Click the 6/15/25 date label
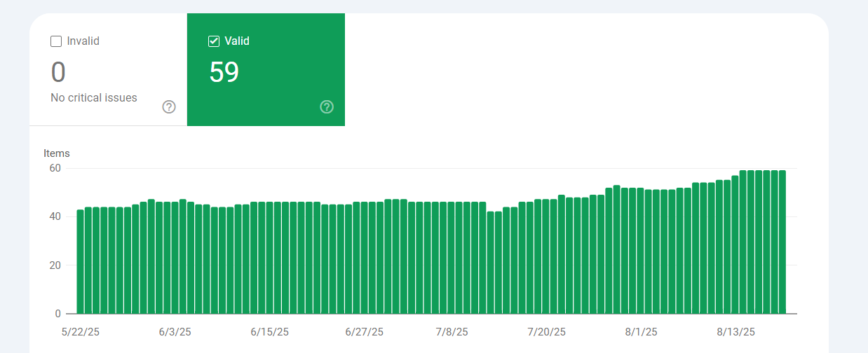The height and width of the screenshot is (353, 868). pyautogui.click(x=269, y=332)
